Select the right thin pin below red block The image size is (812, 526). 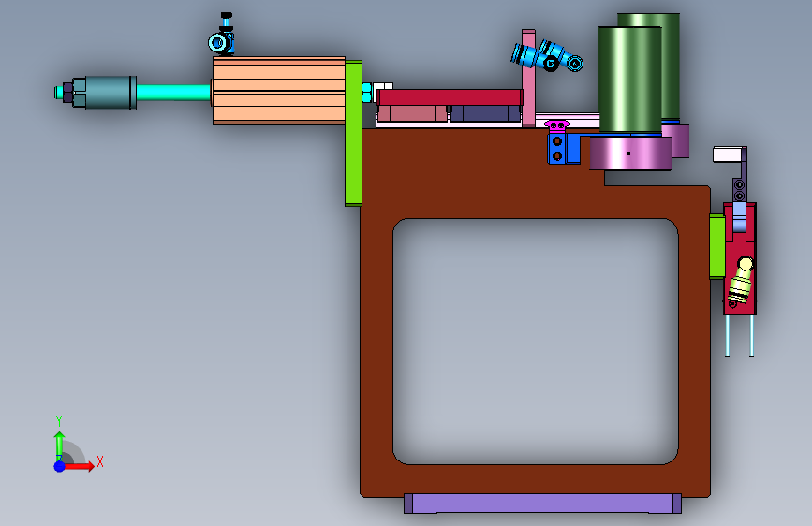coord(751,335)
